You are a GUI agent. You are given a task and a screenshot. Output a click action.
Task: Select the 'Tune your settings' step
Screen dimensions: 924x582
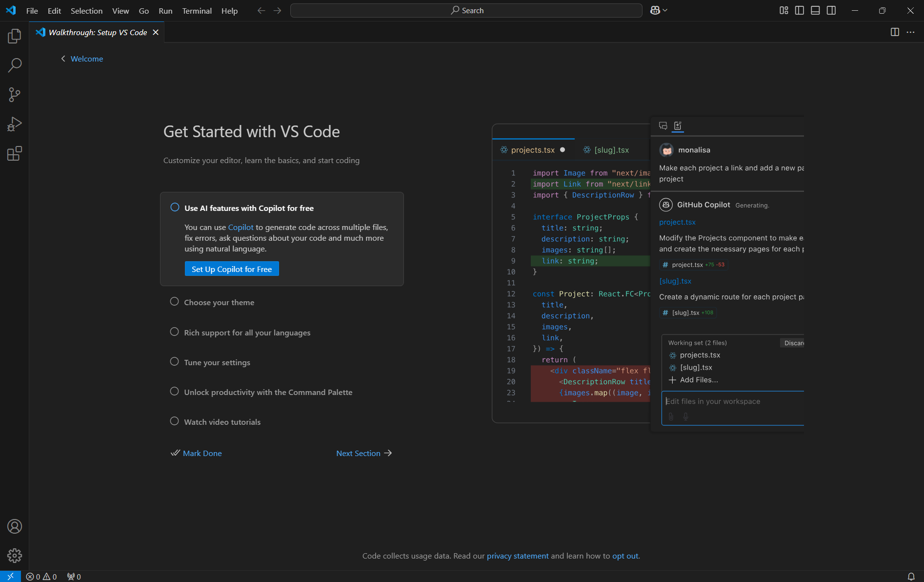click(217, 362)
